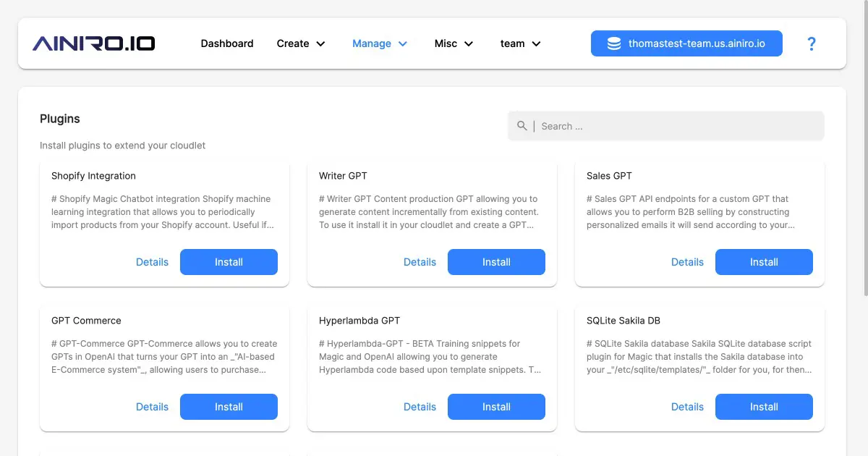Viewport: 868px width, 456px height.
Task: Expand the chevron next to Create
Action: tap(320, 44)
